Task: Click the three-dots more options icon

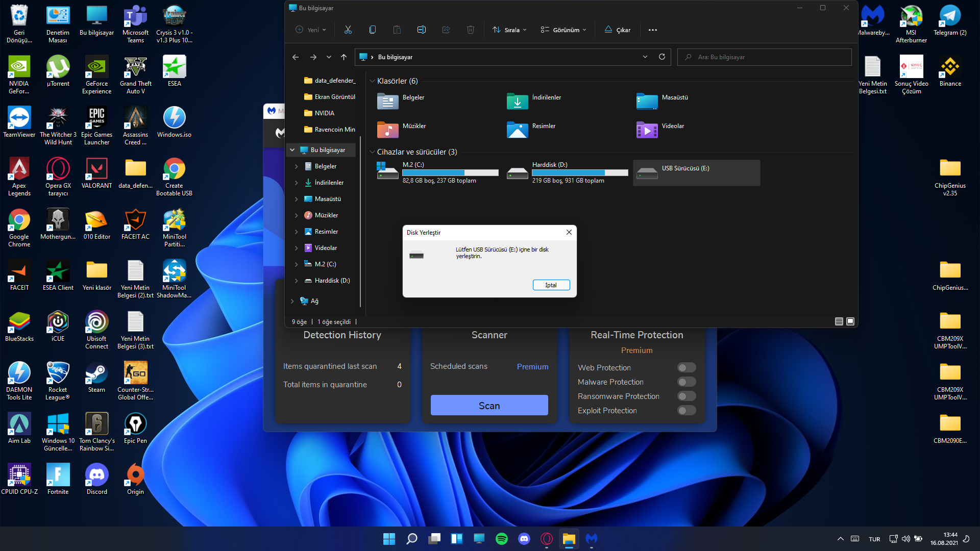Action: [x=653, y=30]
